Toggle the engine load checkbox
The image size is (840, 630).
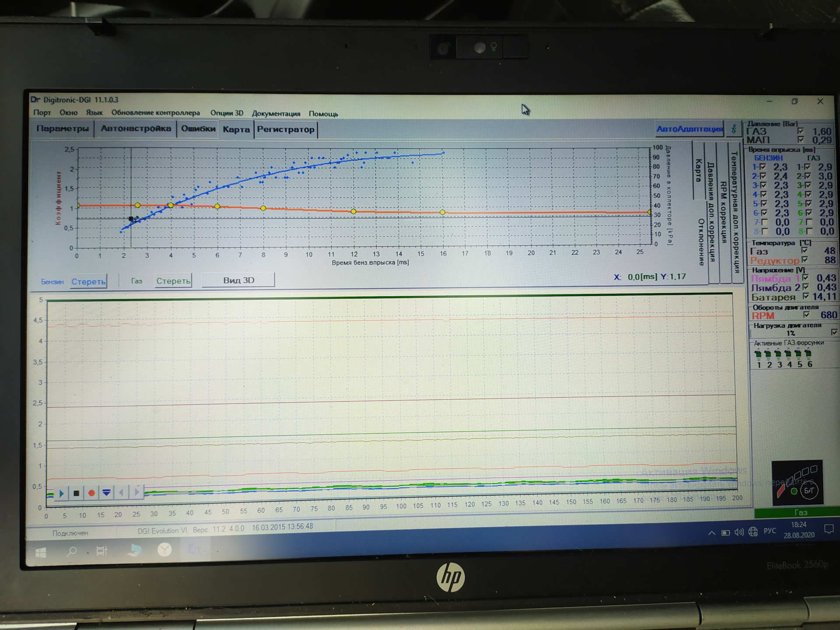[834, 332]
